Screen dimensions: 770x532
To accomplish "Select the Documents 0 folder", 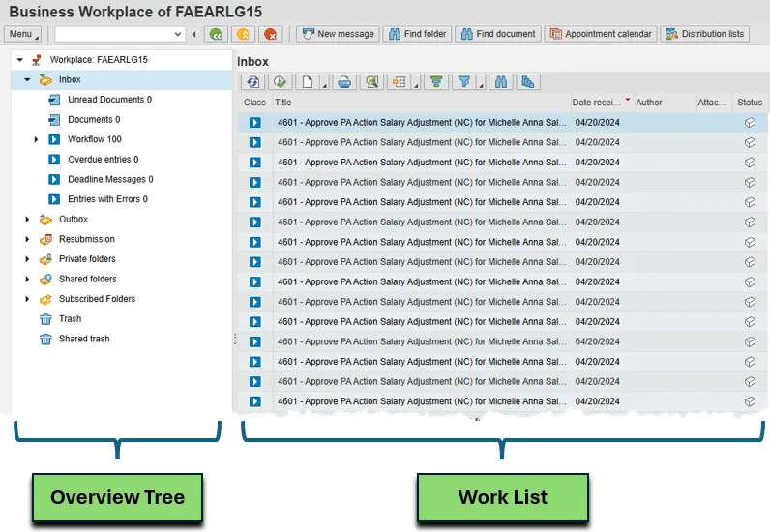I will [x=94, y=119].
